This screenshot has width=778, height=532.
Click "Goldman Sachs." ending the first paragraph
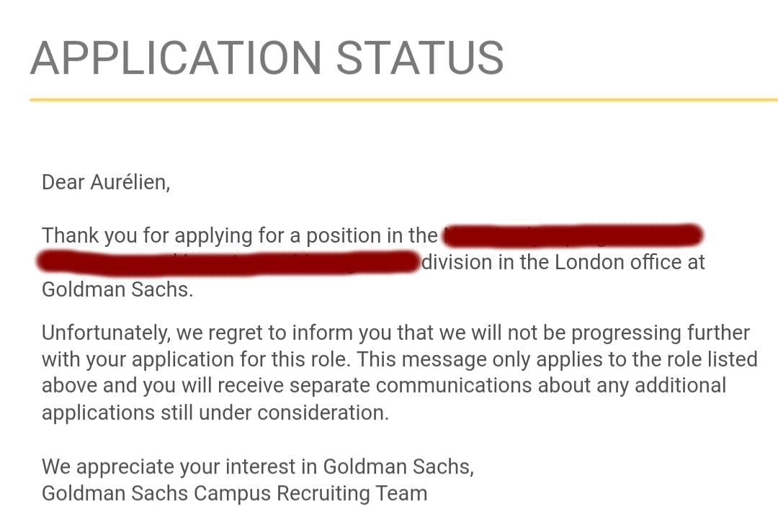tap(117, 289)
